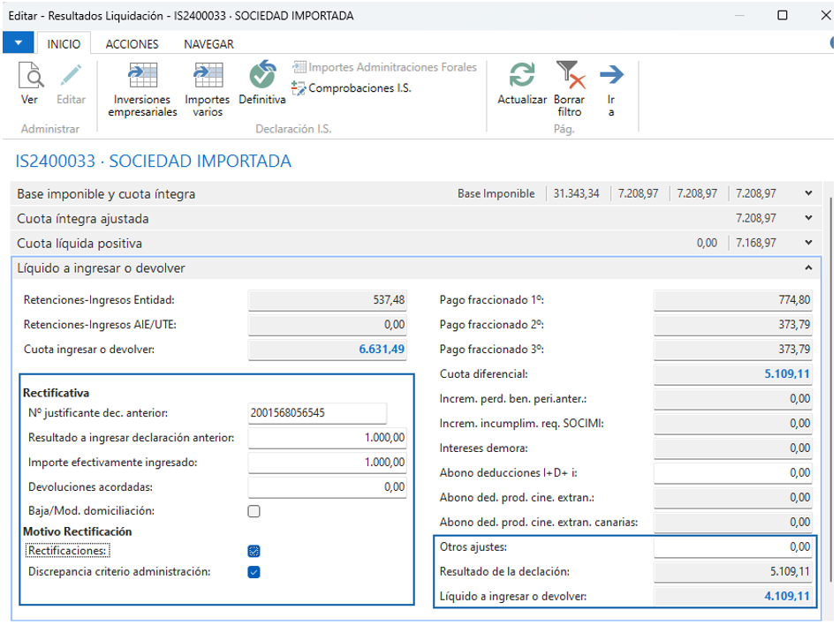Run Comprobaciones I.S.
The image size is (840, 625).
click(352, 87)
